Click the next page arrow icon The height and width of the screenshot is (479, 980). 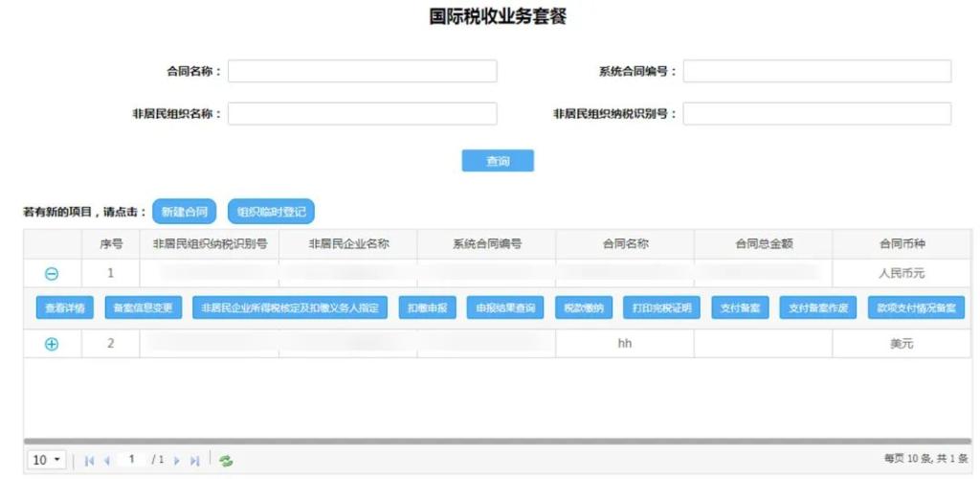pyautogui.click(x=177, y=461)
